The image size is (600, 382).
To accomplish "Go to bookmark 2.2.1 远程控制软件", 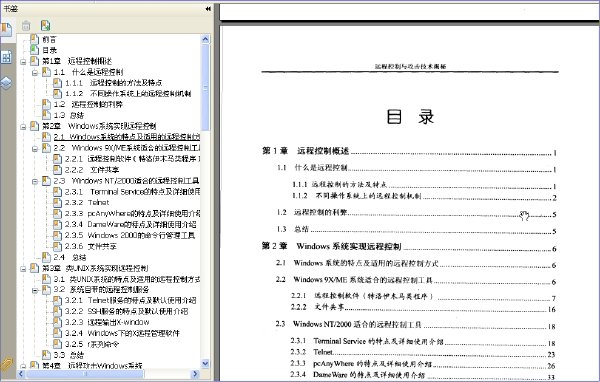I will (132, 158).
